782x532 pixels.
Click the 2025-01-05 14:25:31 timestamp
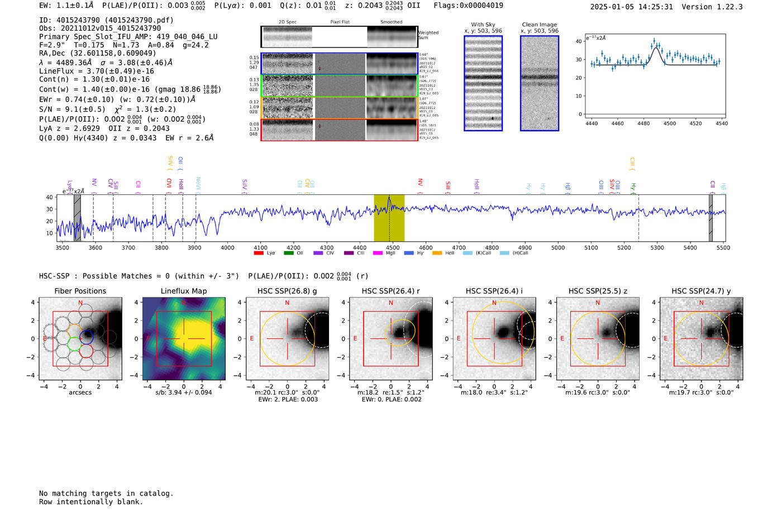coord(631,7)
